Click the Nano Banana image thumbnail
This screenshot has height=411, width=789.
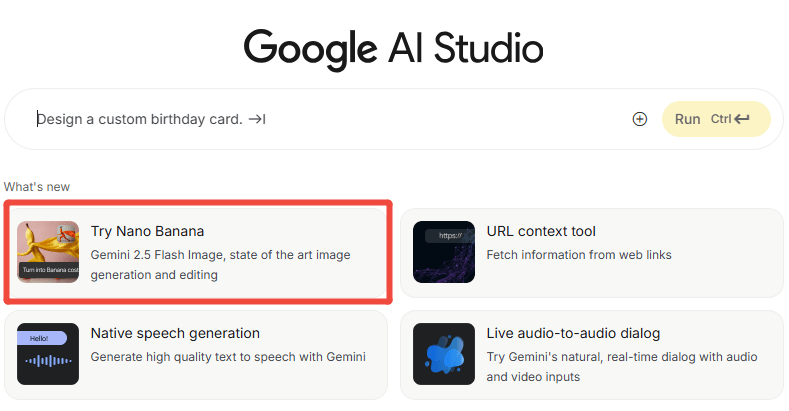(48, 252)
